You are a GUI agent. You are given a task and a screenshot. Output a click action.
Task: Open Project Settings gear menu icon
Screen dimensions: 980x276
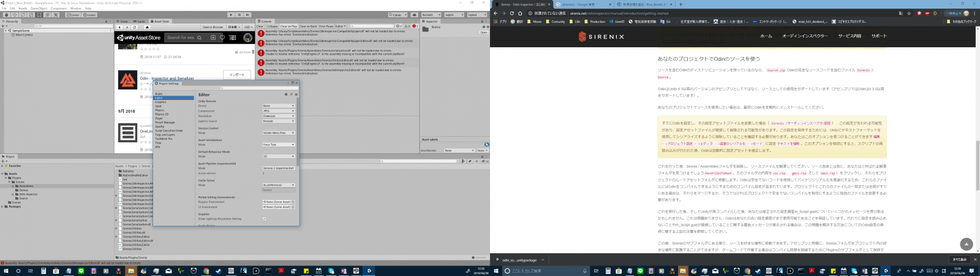coord(296,94)
